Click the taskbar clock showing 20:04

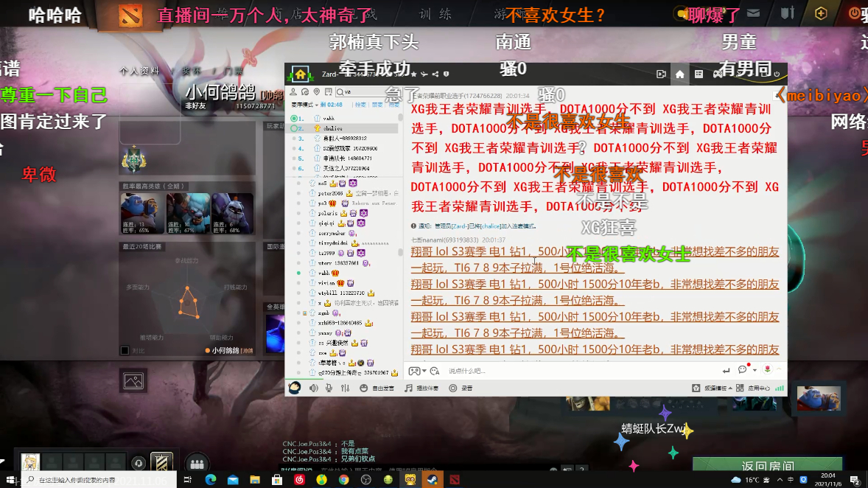(x=828, y=480)
